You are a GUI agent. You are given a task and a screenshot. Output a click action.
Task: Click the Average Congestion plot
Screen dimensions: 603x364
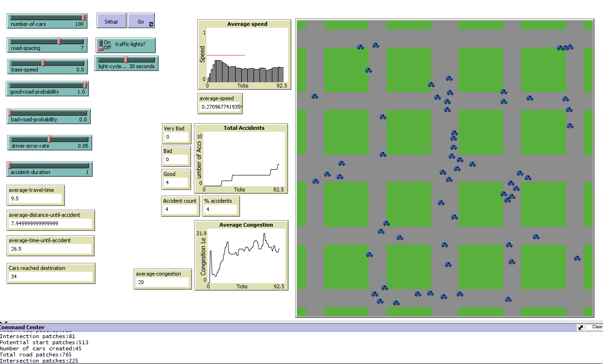[x=241, y=256]
